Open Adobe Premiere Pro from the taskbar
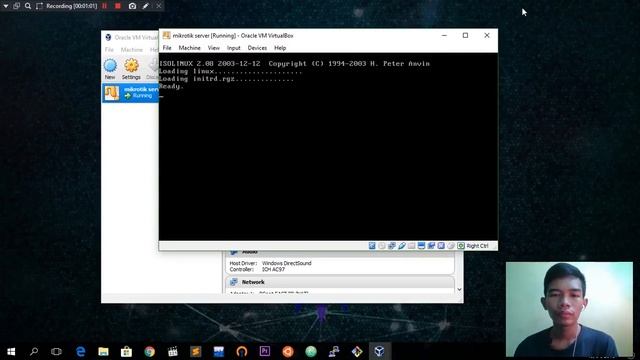 (264, 351)
